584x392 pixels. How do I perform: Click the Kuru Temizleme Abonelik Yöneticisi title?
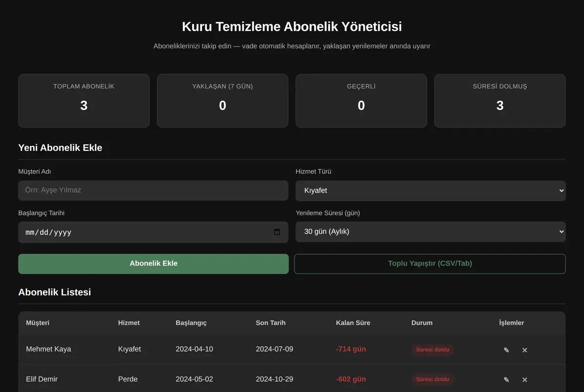point(292,26)
